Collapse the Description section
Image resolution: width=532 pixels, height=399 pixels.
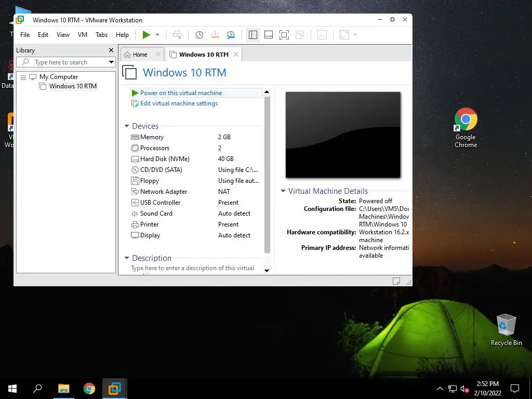[127, 258]
